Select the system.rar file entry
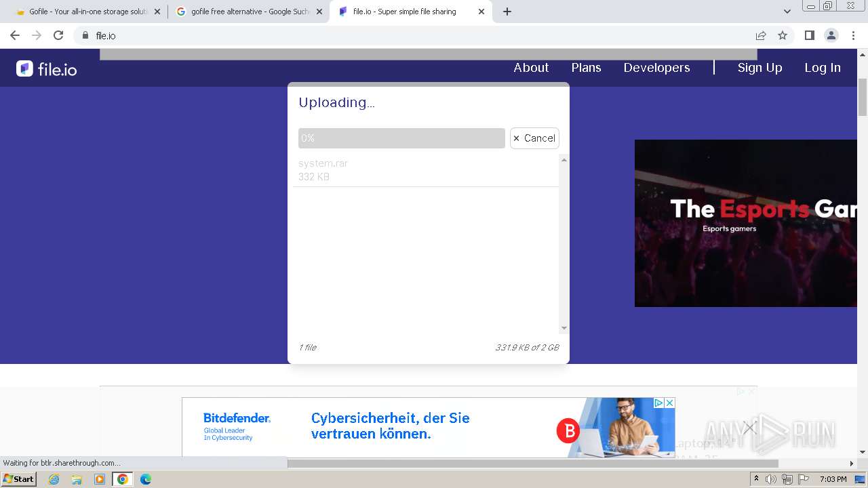Viewport: 868px width, 488px height. click(426, 170)
